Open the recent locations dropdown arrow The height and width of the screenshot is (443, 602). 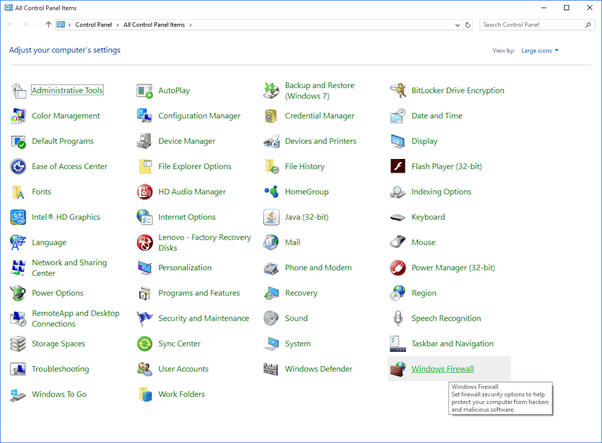37,25
